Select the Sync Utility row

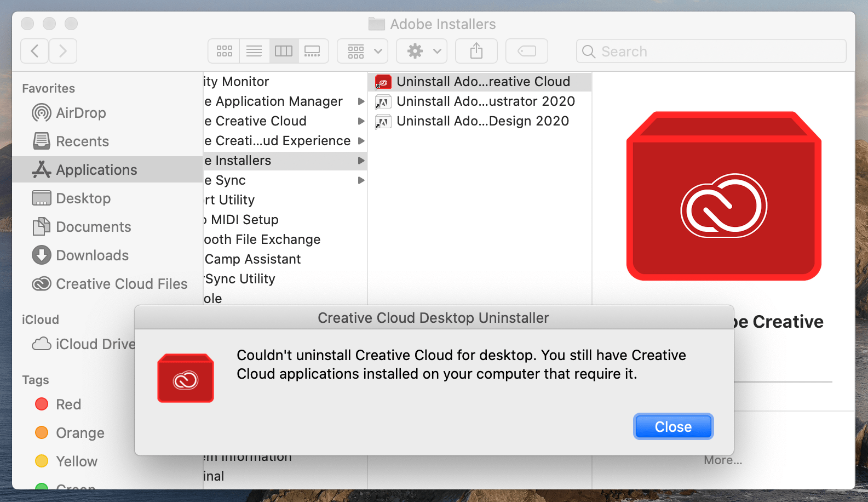(285, 279)
